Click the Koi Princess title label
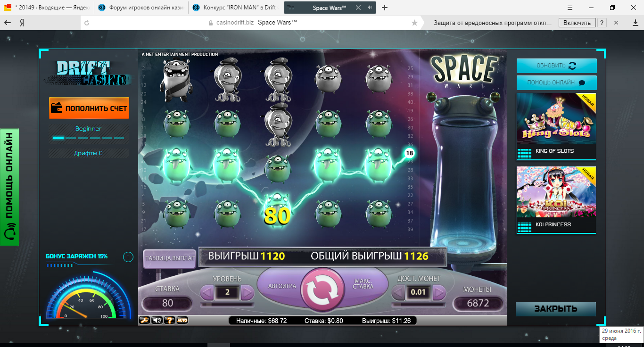Image resolution: width=644 pixels, height=347 pixels. pyautogui.click(x=553, y=224)
